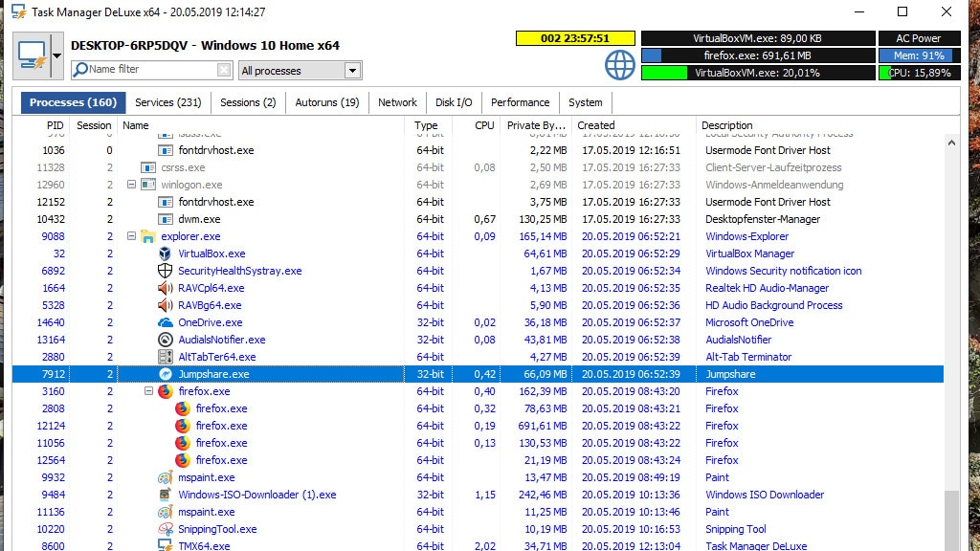Click the globe network icon near the uptime counter

pyautogui.click(x=620, y=65)
